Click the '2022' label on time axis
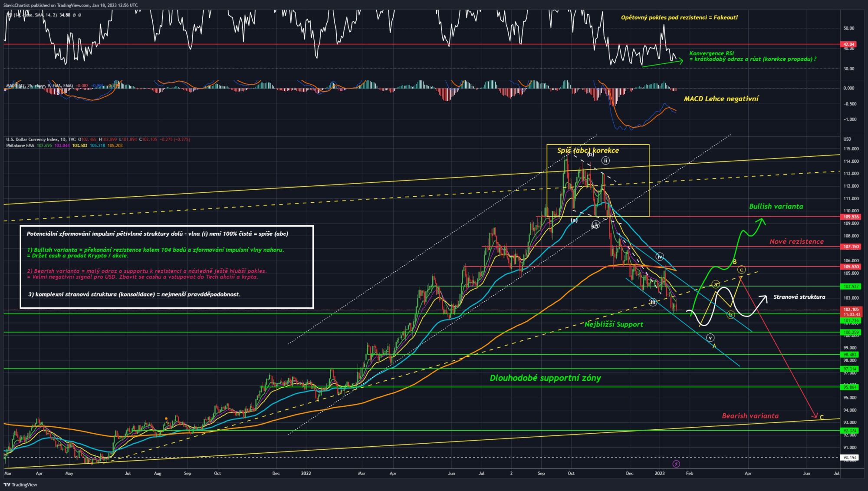 click(x=306, y=473)
